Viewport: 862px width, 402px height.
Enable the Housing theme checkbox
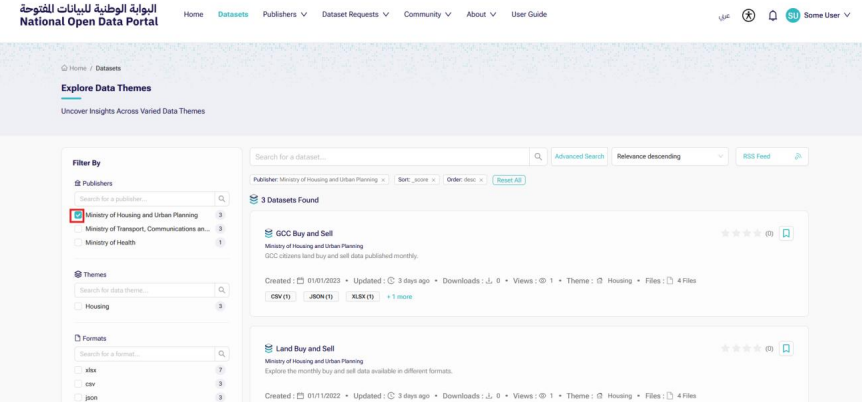pyautogui.click(x=78, y=306)
